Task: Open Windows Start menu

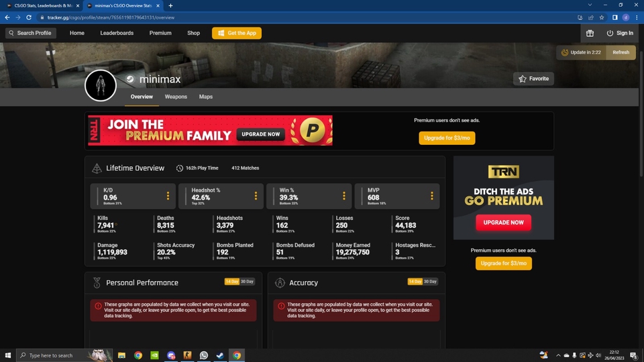Action: [8, 355]
